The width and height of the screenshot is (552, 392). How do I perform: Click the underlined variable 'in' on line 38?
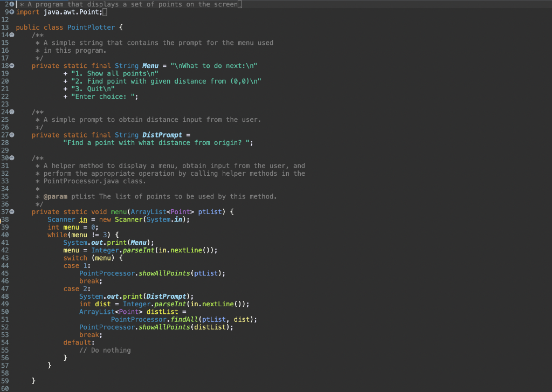pos(83,219)
